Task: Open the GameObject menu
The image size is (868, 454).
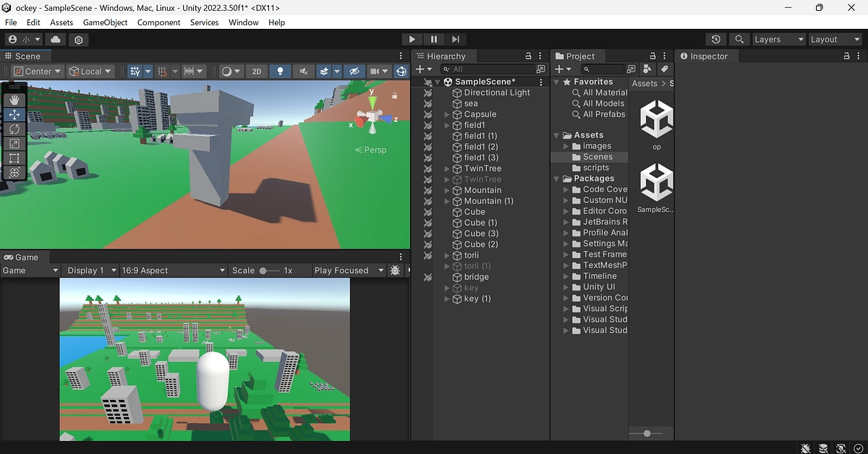Action: coord(105,22)
